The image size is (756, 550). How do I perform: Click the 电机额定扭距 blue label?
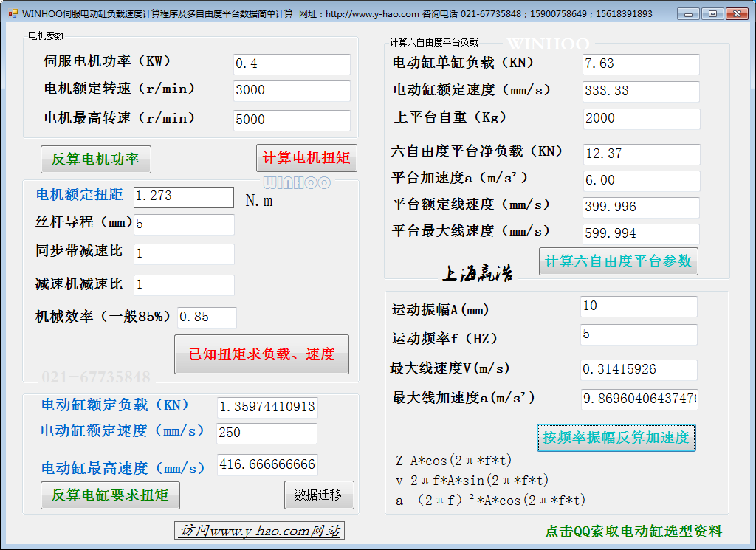(x=79, y=195)
